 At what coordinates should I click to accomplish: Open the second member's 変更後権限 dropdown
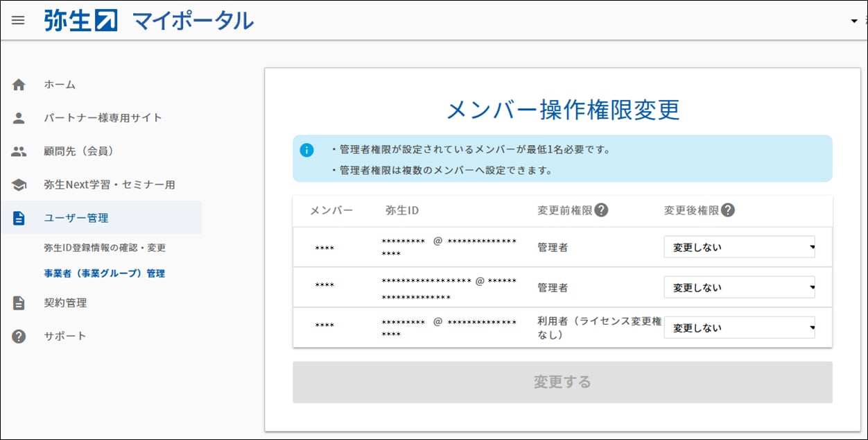click(x=739, y=287)
